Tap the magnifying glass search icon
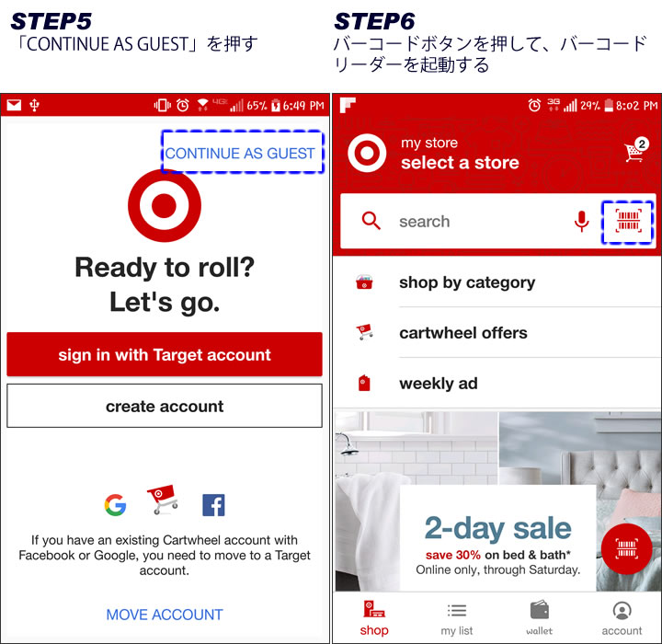Image resolution: width=662 pixels, height=644 pixels. click(371, 221)
